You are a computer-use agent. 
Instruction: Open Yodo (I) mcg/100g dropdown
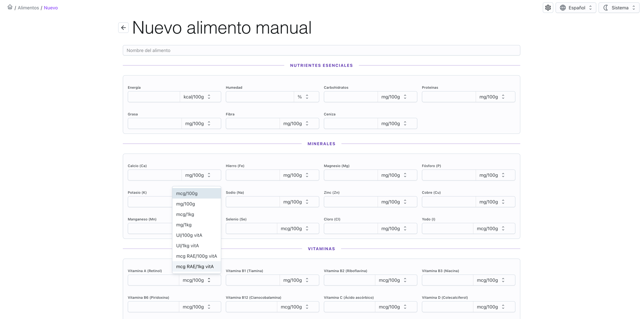494,229
